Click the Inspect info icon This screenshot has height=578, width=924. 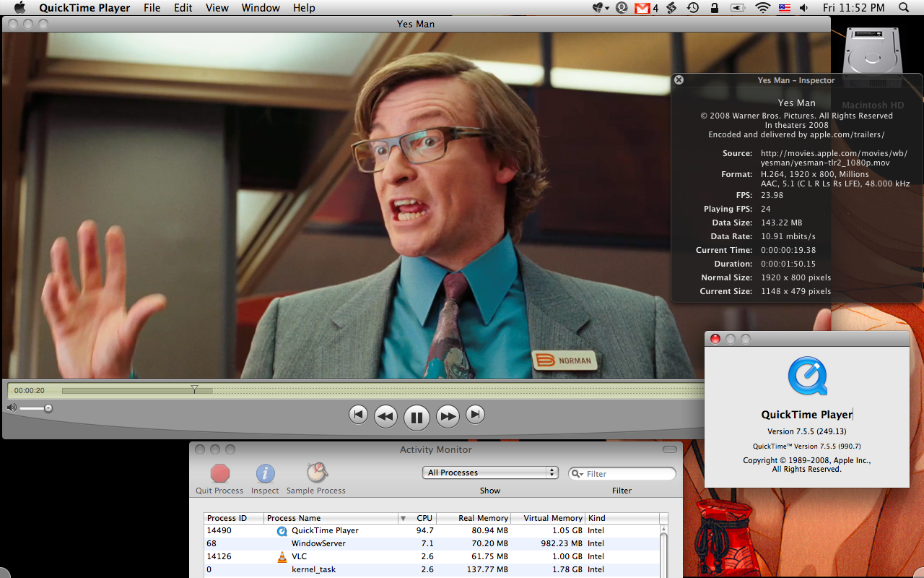tap(265, 473)
